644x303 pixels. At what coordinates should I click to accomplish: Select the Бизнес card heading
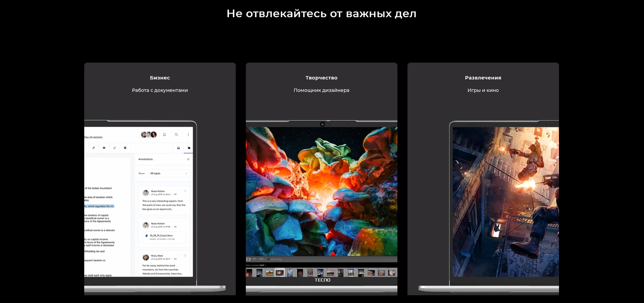[x=160, y=78]
